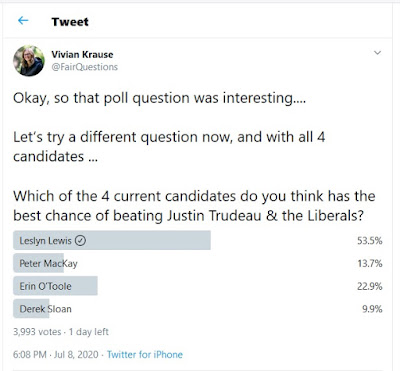Click the 13.7% result value
The height and width of the screenshot is (371, 400).
370,264
